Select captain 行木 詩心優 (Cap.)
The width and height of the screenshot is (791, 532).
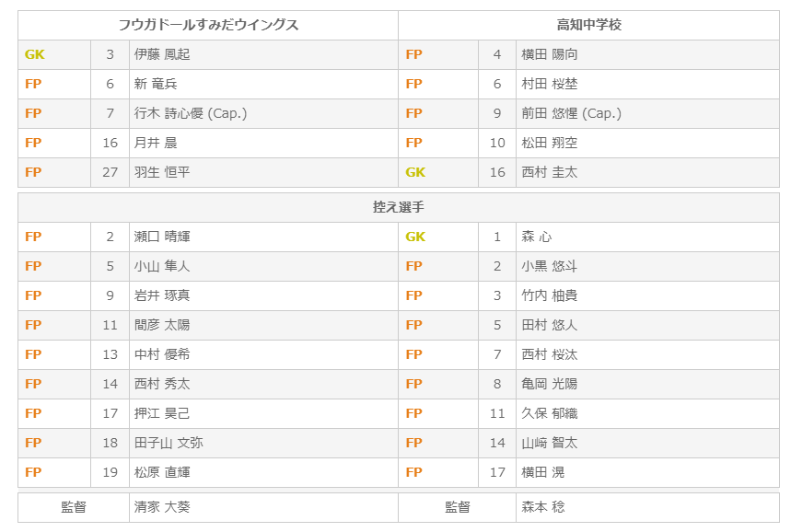coord(191,113)
